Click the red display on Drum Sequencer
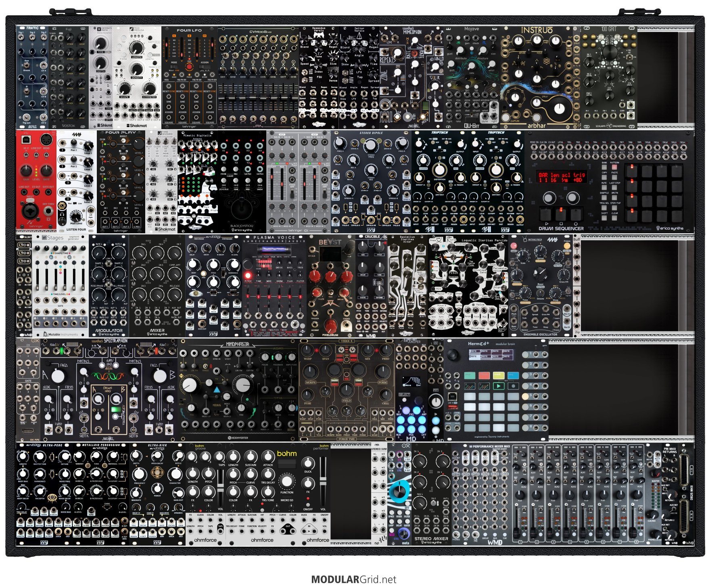Screen dimensions: 708x588 pos(562,177)
